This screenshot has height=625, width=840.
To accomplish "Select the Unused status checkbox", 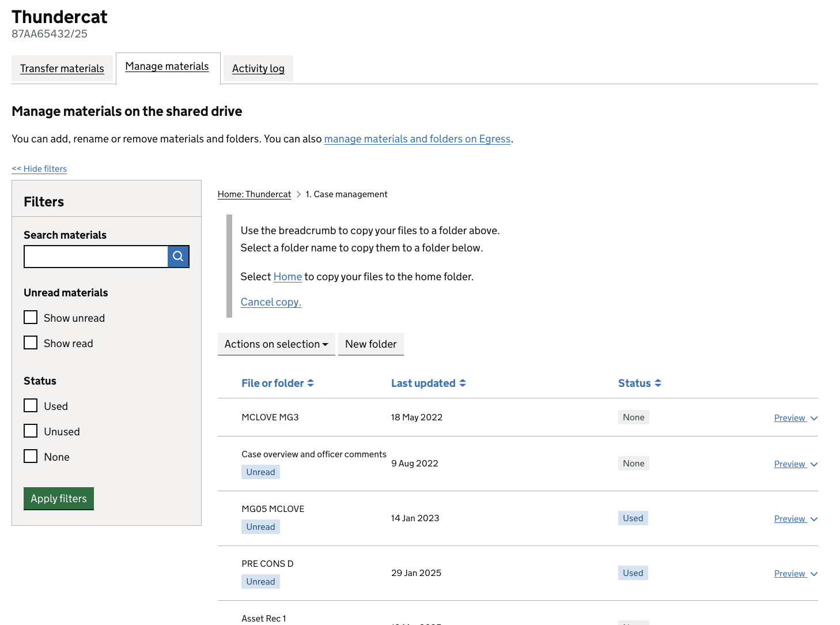I will pos(31,431).
